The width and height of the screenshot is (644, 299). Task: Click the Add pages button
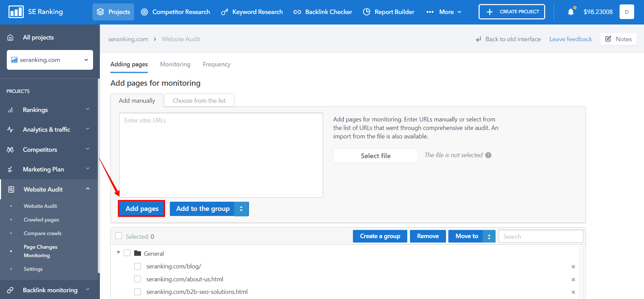tap(142, 209)
